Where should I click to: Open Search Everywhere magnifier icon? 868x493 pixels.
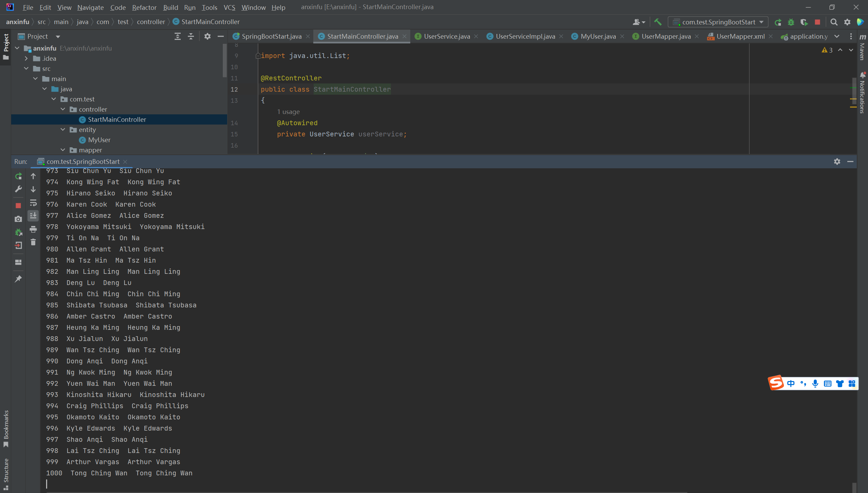(x=834, y=22)
